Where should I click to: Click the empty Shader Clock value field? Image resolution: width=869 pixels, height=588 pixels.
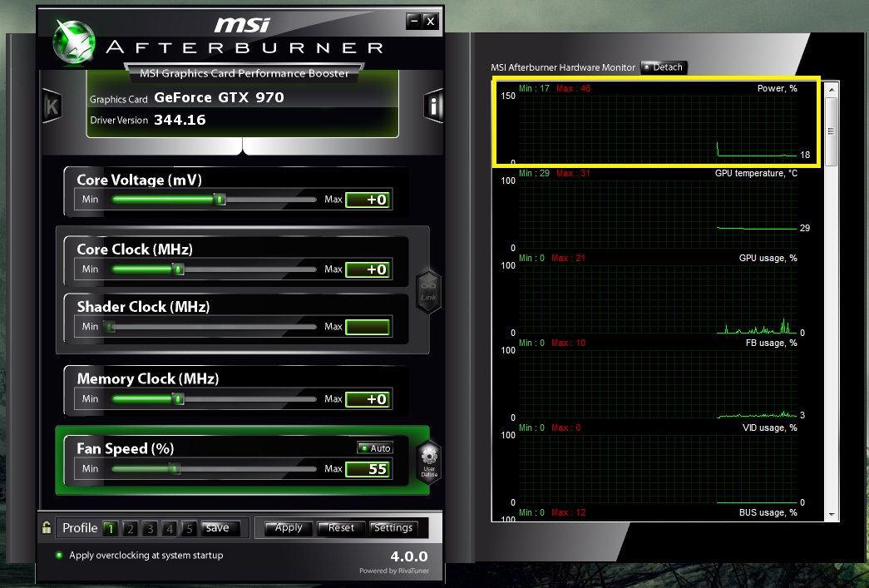368,328
